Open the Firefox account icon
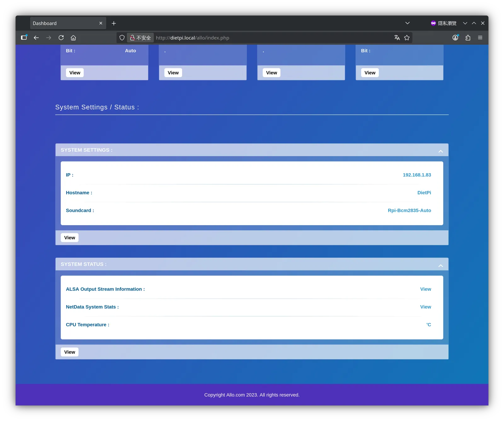 (455, 38)
